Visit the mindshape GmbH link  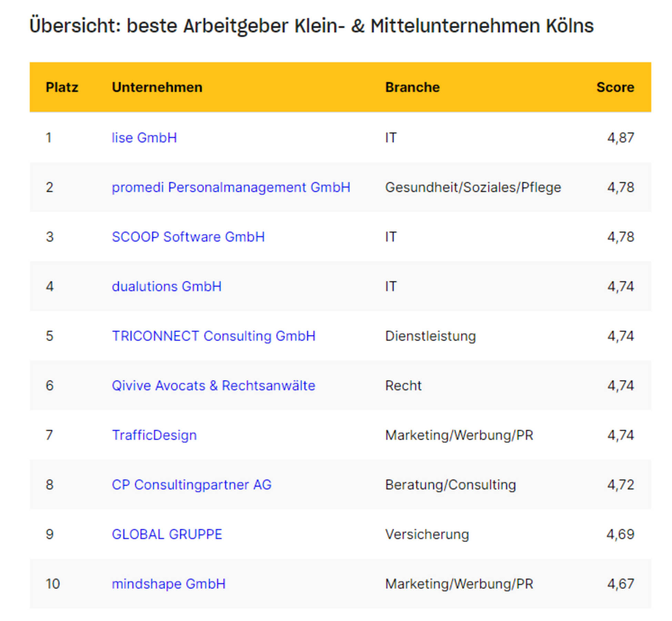[169, 584]
